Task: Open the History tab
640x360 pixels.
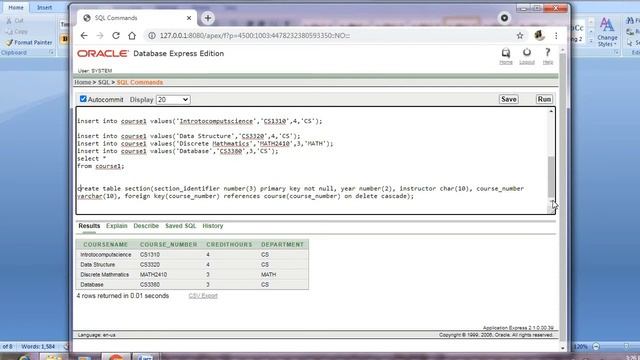Action: coord(213,226)
